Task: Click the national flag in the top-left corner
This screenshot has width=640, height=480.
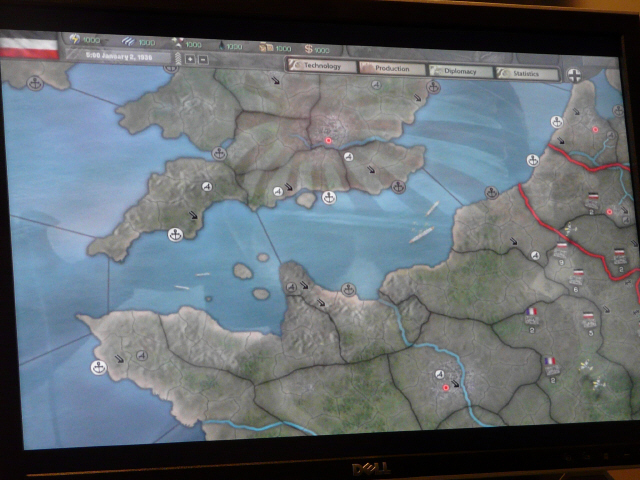Action: coord(29,46)
